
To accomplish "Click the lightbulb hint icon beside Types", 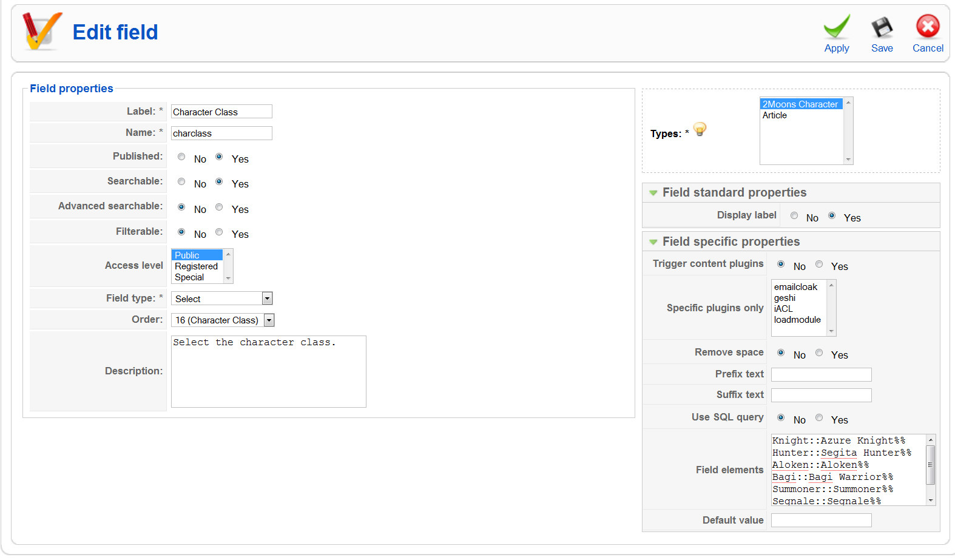I will [700, 129].
